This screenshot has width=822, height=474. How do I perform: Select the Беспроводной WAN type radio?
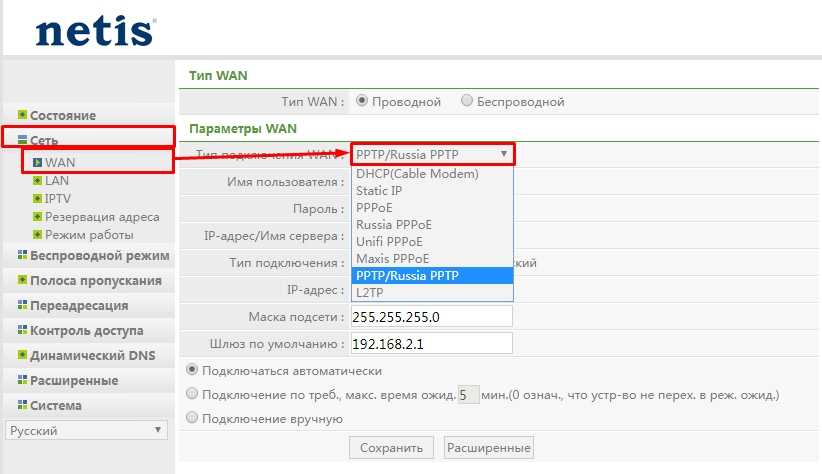[x=467, y=101]
